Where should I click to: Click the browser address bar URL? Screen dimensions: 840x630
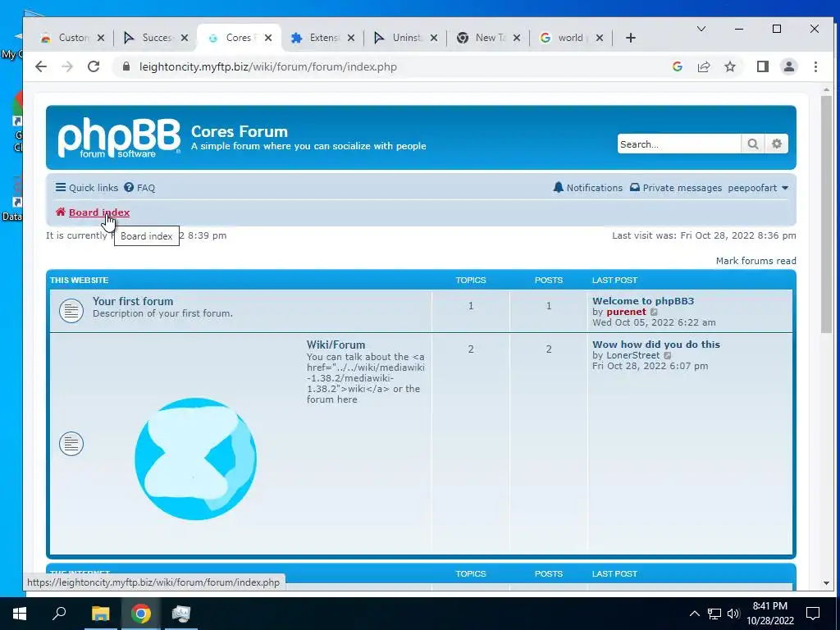pyautogui.click(x=268, y=66)
